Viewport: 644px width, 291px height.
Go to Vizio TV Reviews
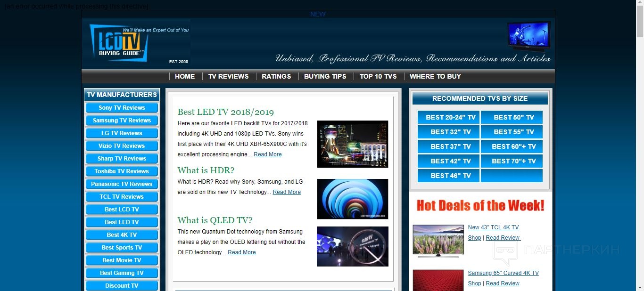click(x=122, y=146)
